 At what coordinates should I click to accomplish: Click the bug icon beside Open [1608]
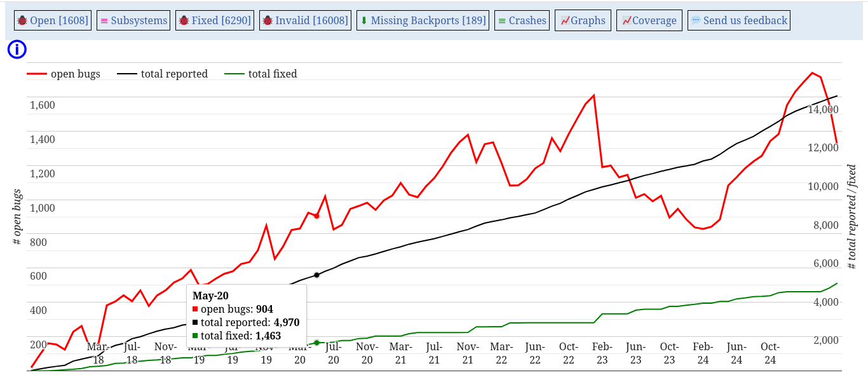coord(22,20)
